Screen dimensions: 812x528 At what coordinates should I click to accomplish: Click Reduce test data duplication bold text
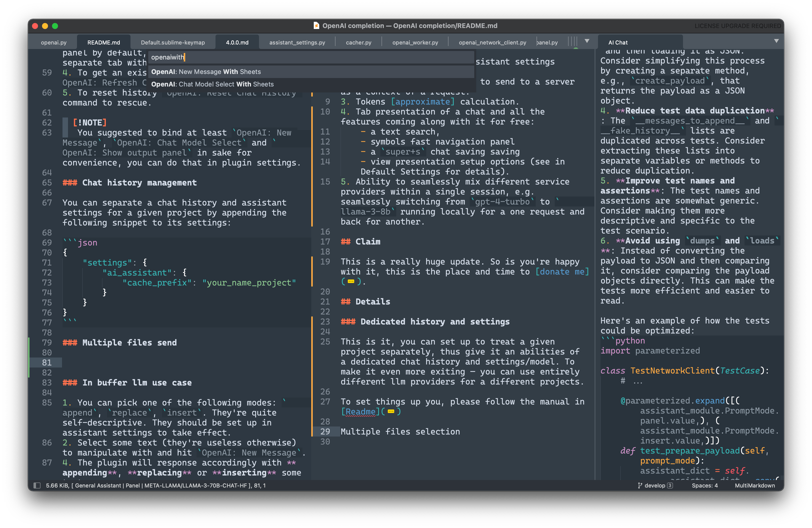695,111
